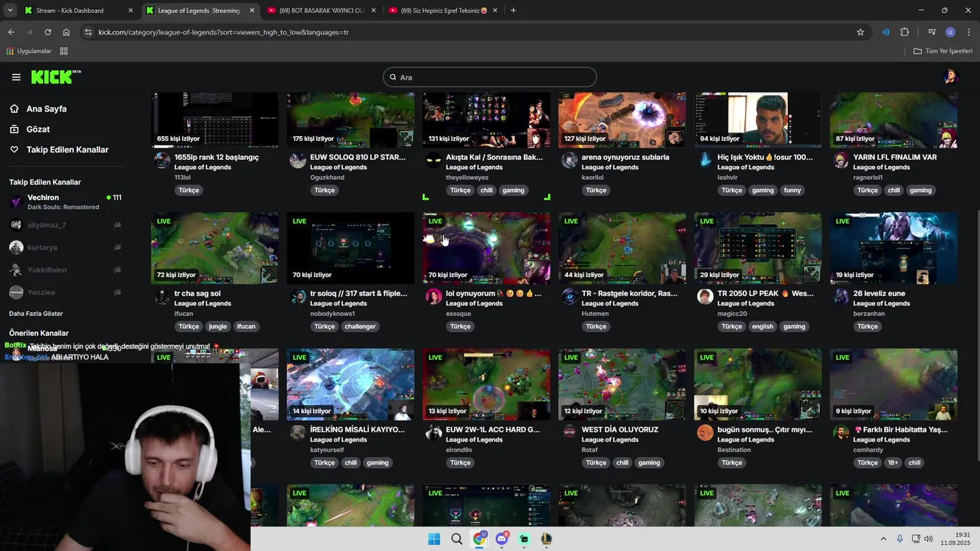Open Yenziee channel in sidebar
The image size is (980, 551).
coord(65,292)
